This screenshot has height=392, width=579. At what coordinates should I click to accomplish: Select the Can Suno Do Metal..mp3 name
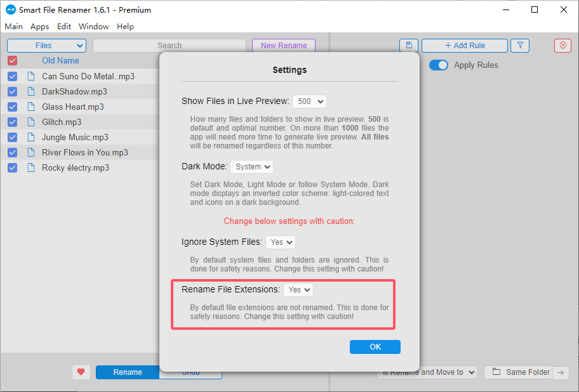tap(88, 76)
